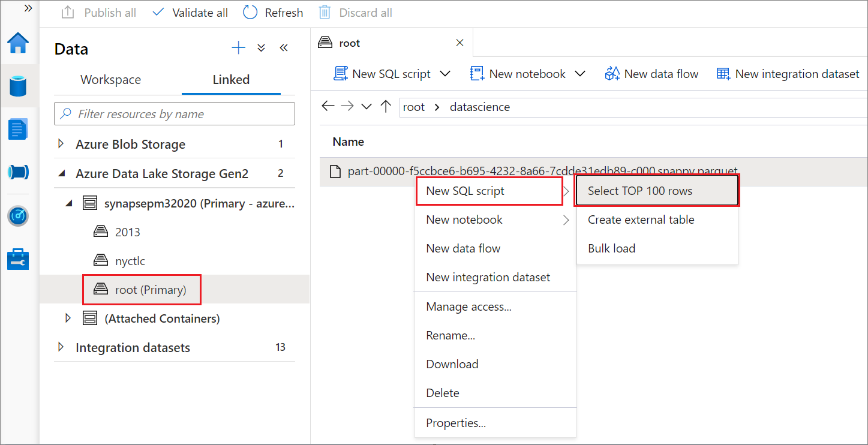Open the Integrate hub pipeline icon
868x445 pixels.
point(18,172)
